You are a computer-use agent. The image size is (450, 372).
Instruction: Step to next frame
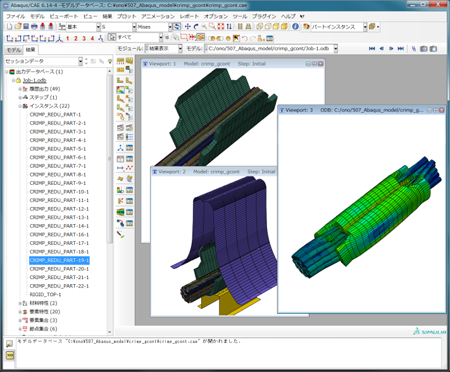[391, 49]
